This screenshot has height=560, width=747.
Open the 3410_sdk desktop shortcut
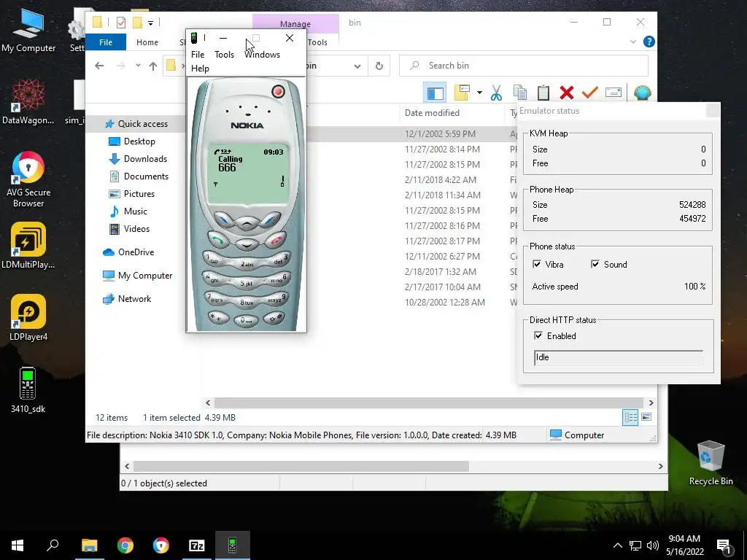[x=28, y=389]
